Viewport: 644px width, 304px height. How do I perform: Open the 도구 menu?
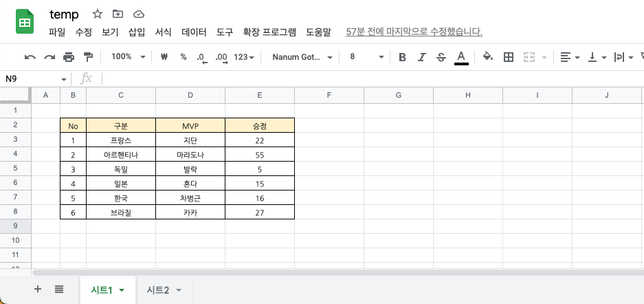pyautogui.click(x=225, y=32)
